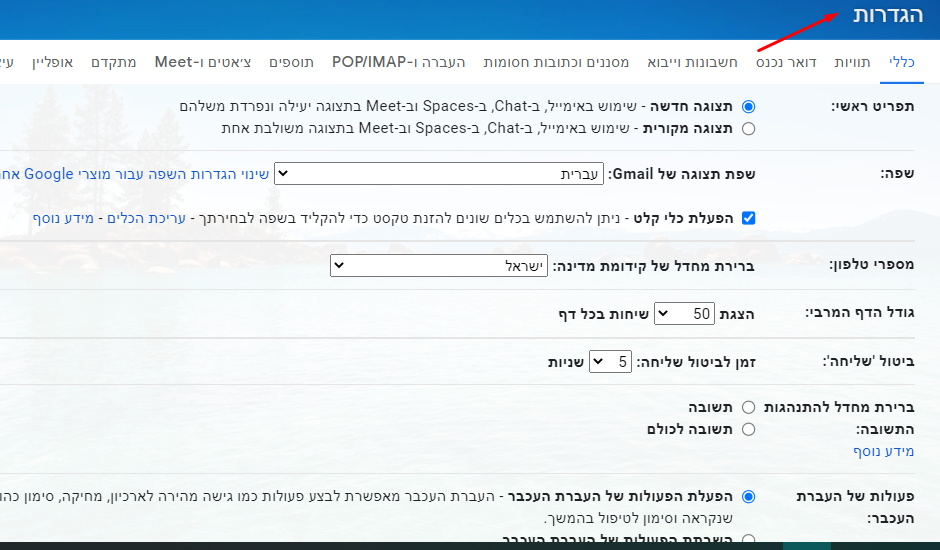Open the תוספים (Add-ons) tab
The width and height of the screenshot is (940, 550).
pos(291,62)
